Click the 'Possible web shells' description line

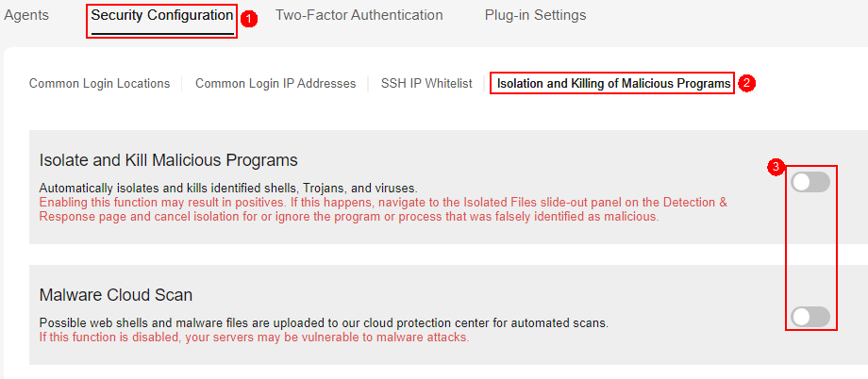point(324,323)
